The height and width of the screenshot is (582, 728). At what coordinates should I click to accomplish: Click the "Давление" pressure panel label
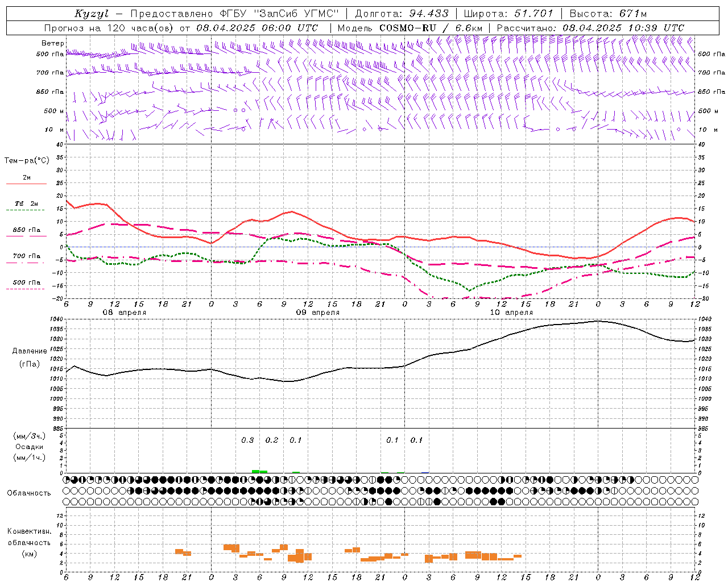(30, 351)
